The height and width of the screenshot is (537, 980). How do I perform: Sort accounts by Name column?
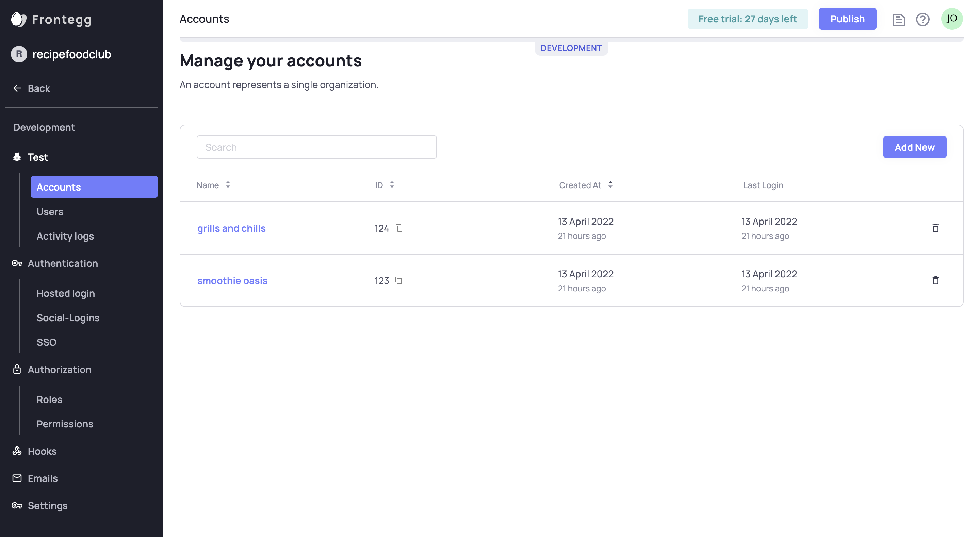click(228, 185)
